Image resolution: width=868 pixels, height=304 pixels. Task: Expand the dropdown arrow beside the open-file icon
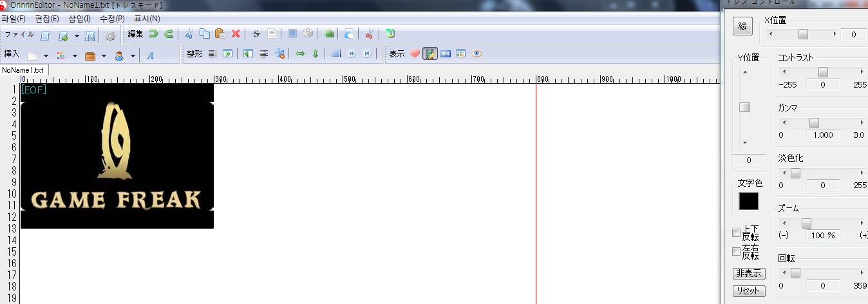77,36
